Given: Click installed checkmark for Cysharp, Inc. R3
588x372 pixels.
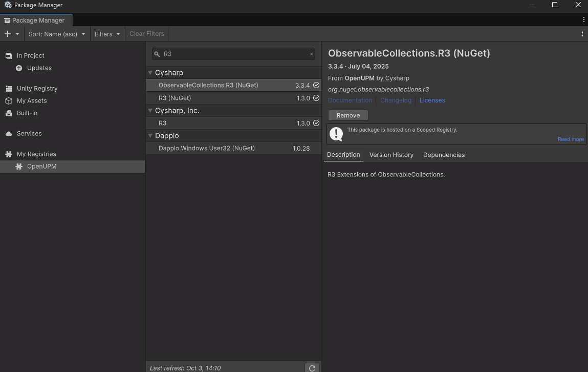Looking at the screenshot, I should point(316,123).
